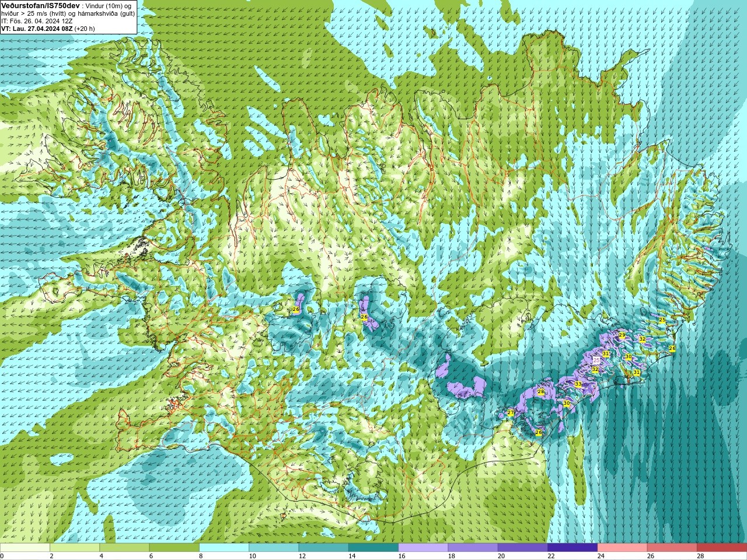Click the legend scale value 4
The width and height of the screenshot is (747, 560).
(x=102, y=556)
